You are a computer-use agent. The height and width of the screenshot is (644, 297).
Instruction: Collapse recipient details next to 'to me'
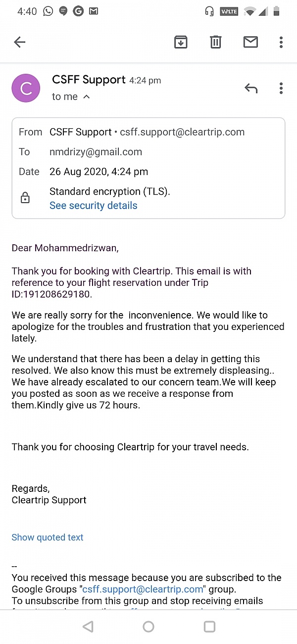tap(87, 97)
